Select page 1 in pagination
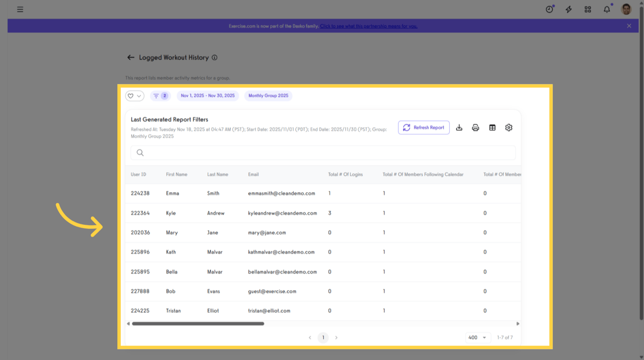 323,337
